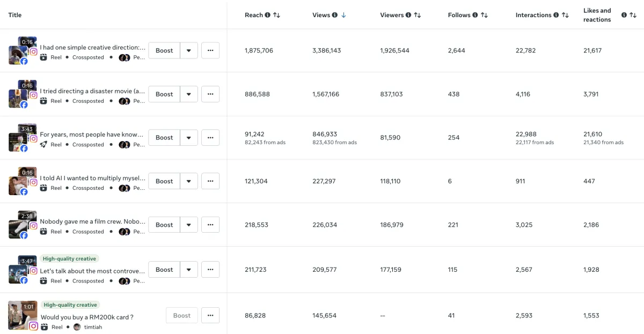Open three-dot menu for RM200k card reel
Screen dimensions: 644x334
(210, 315)
